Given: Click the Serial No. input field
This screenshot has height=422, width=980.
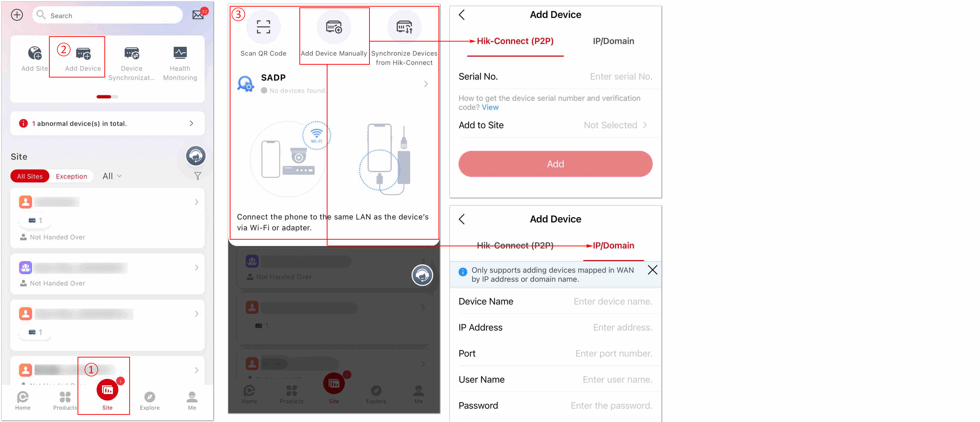Looking at the screenshot, I should click(x=555, y=77).
